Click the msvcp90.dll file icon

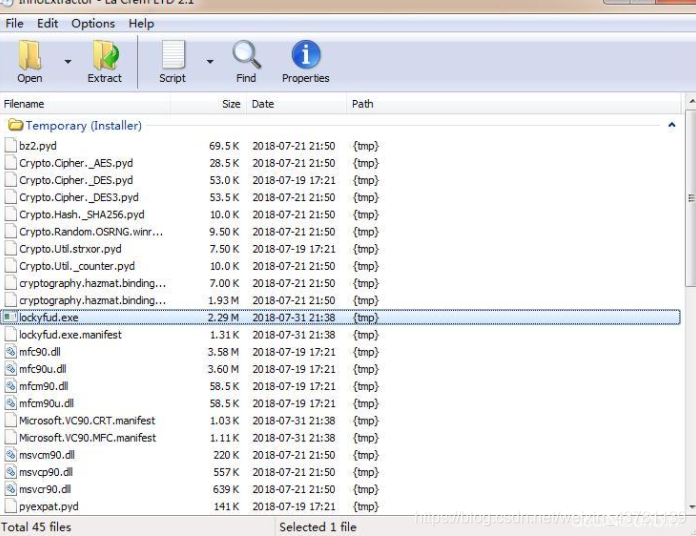tap(11, 472)
